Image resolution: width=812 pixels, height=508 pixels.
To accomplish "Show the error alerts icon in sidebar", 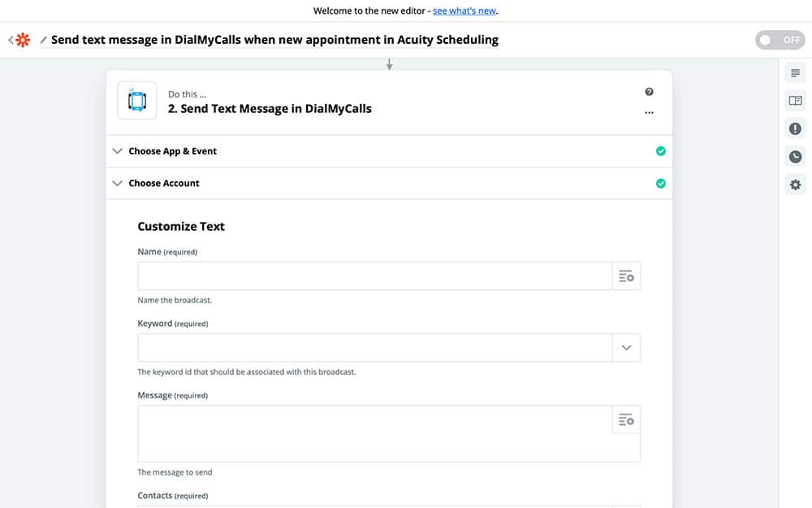I will (x=795, y=128).
